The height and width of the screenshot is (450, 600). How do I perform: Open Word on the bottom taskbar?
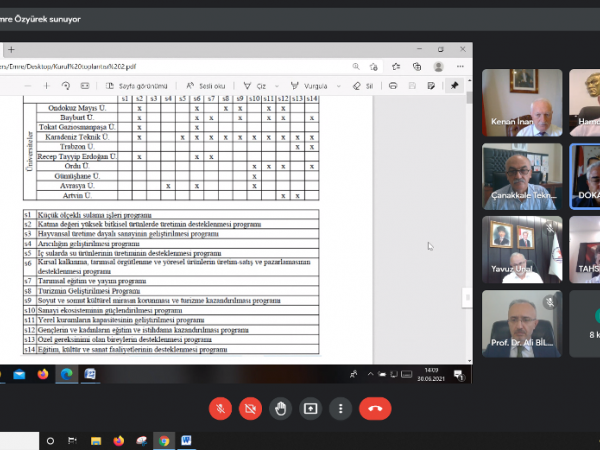(186, 441)
